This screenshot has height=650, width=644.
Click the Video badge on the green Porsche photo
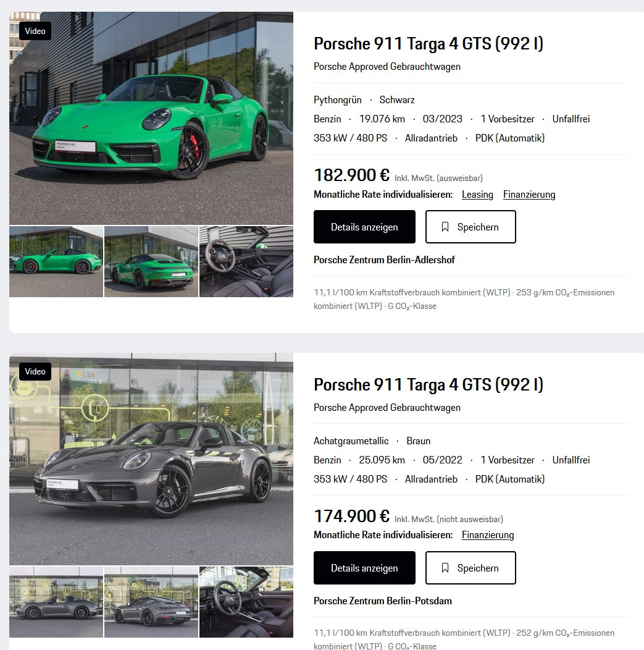(35, 31)
